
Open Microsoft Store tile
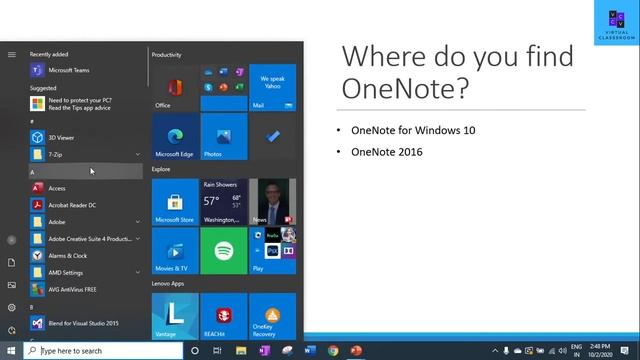point(175,202)
